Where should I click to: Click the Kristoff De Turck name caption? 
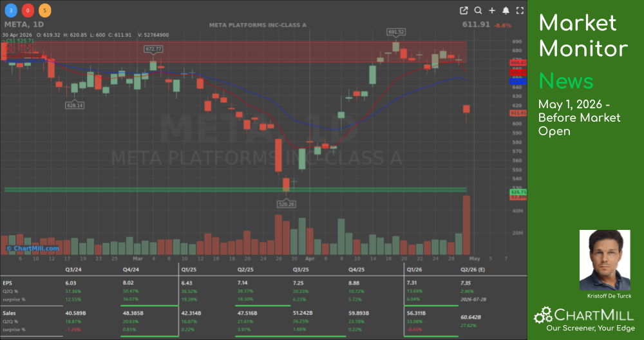pyautogui.click(x=609, y=296)
